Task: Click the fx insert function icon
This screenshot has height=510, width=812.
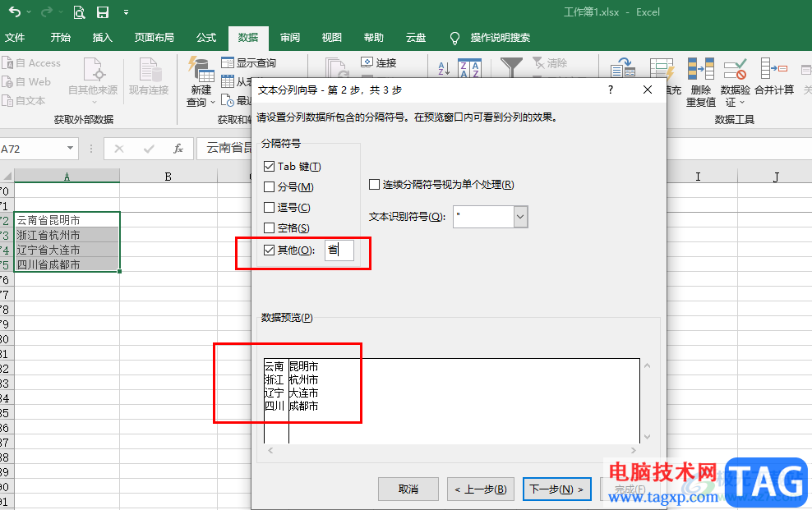Action: tap(178, 149)
